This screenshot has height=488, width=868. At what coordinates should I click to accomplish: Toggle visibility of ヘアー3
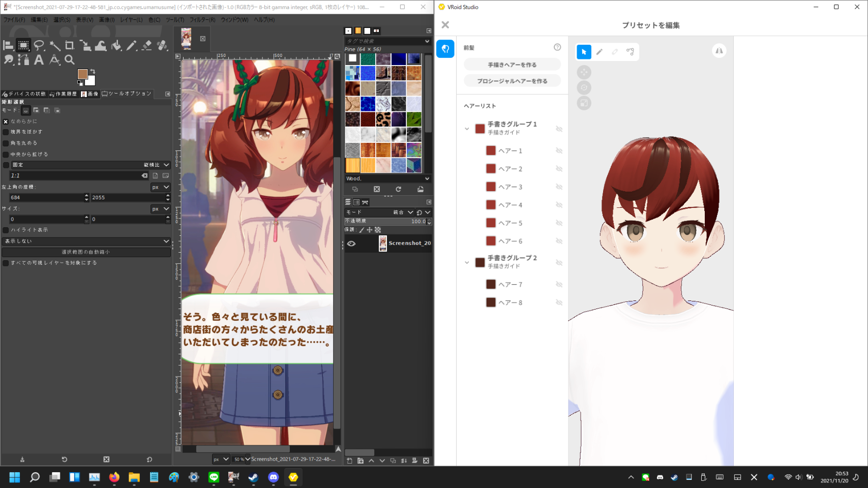tap(559, 187)
